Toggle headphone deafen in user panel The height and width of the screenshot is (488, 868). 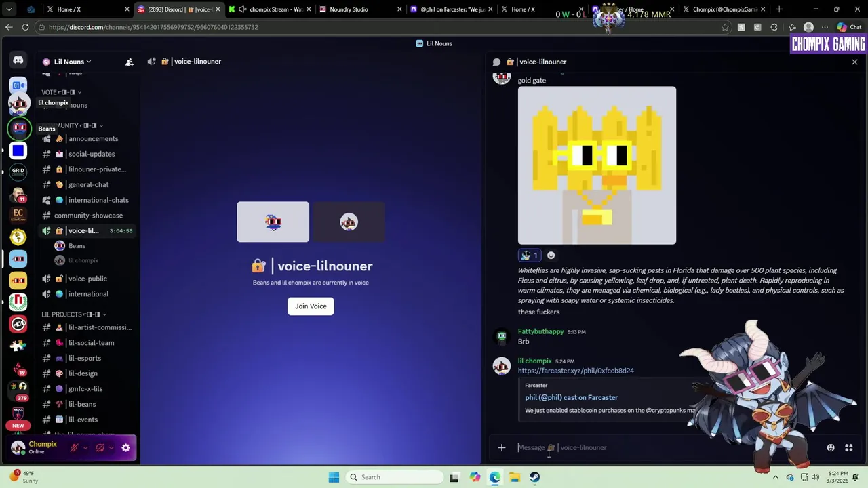pos(100,447)
